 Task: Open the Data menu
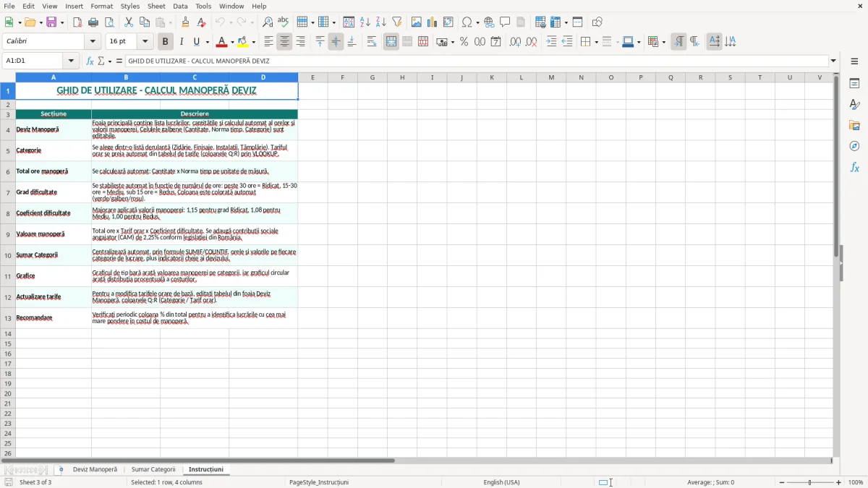(x=180, y=6)
